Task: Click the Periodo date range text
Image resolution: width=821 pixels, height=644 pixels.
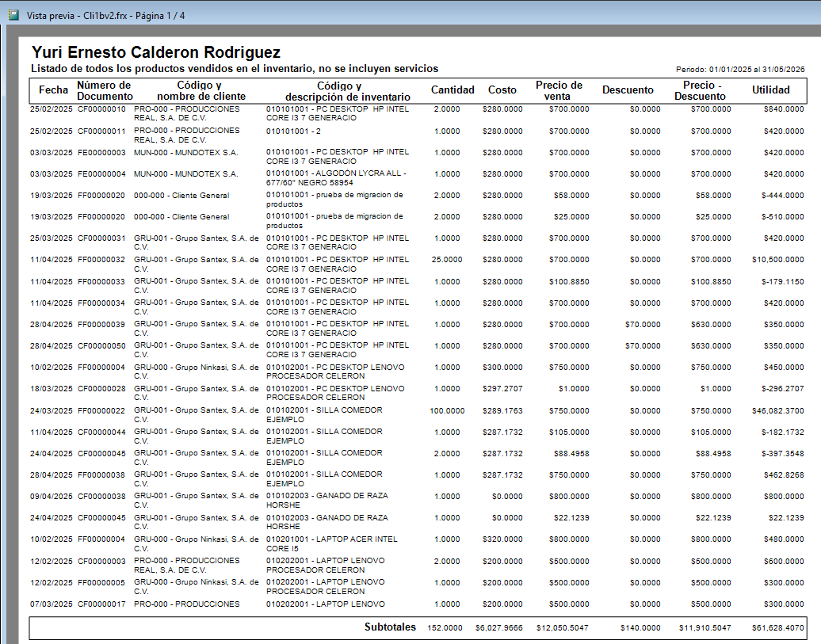Action: pyautogui.click(x=740, y=69)
